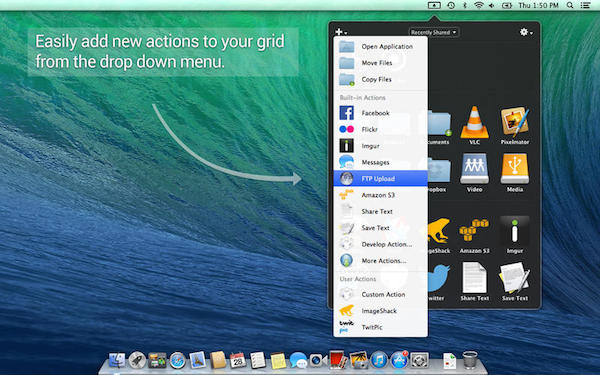Select FTP Upload menu entry
This screenshot has width=600, height=375.
click(x=380, y=179)
